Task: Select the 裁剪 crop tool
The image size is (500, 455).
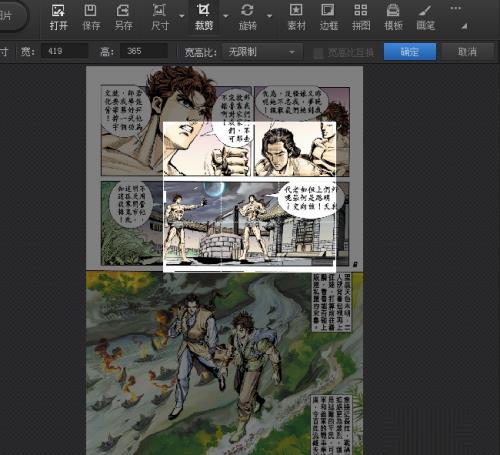Action: pyautogui.click(x=204, y=17)
